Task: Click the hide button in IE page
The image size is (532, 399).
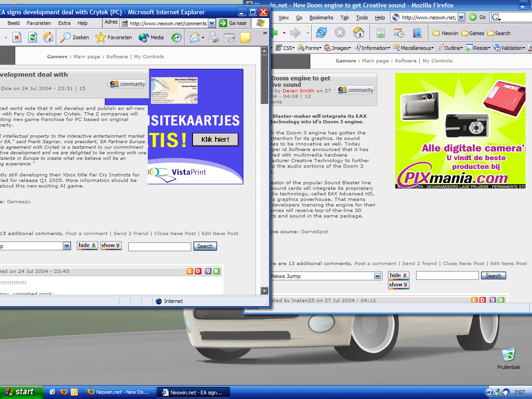Action: click(x=87, y=245)
